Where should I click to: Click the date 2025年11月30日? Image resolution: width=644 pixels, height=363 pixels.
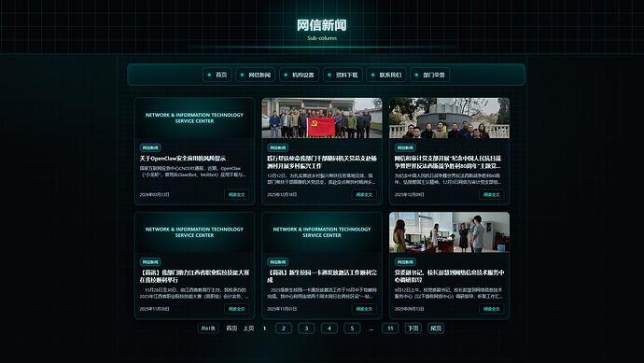pos(154,309)
